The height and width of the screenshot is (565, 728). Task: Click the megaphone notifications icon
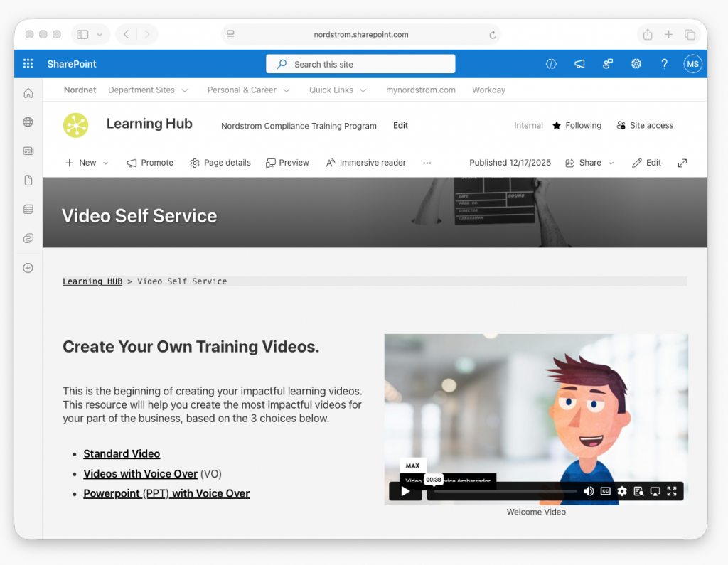click(x=579, y=64)
